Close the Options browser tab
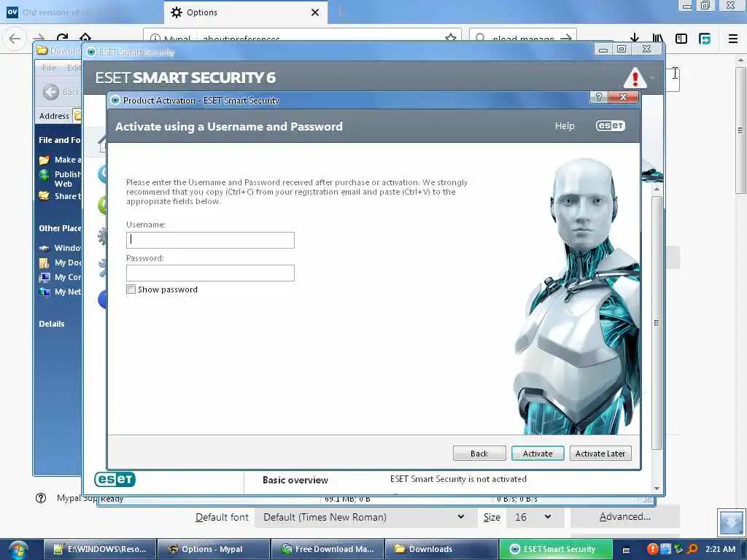747x560 pixels. coord(315,12)
